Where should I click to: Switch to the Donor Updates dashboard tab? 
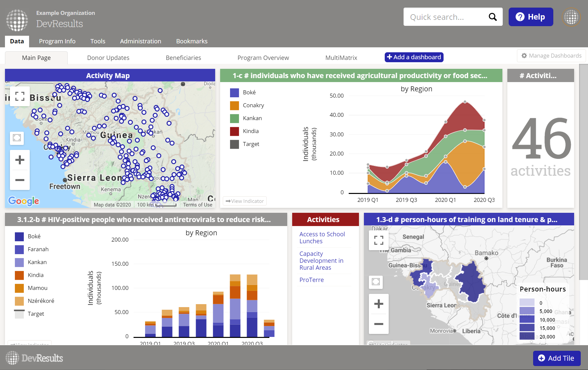(108, 58)
